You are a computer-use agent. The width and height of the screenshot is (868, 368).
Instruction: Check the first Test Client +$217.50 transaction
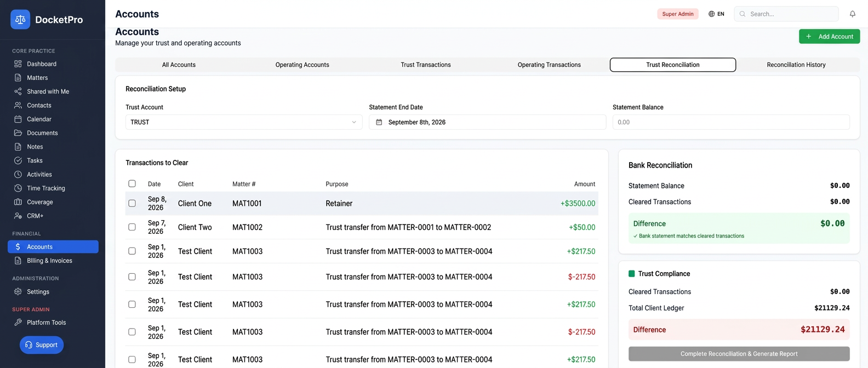pyautogui.click(x=132, y=251)
